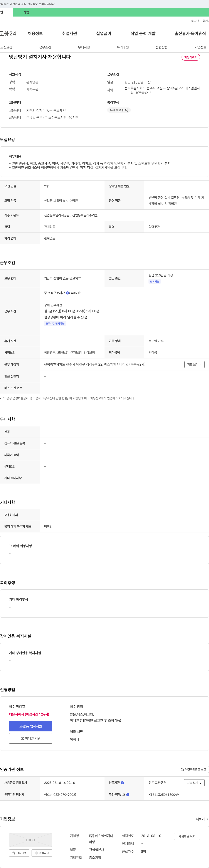
Task: Jump to 기업정보 section tab
Action: click(x=200, y=47)
